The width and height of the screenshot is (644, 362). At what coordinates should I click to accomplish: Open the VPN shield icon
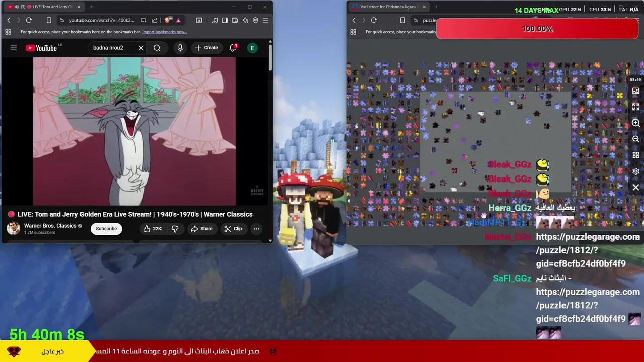pyautogui.click(x=255, y=20)
